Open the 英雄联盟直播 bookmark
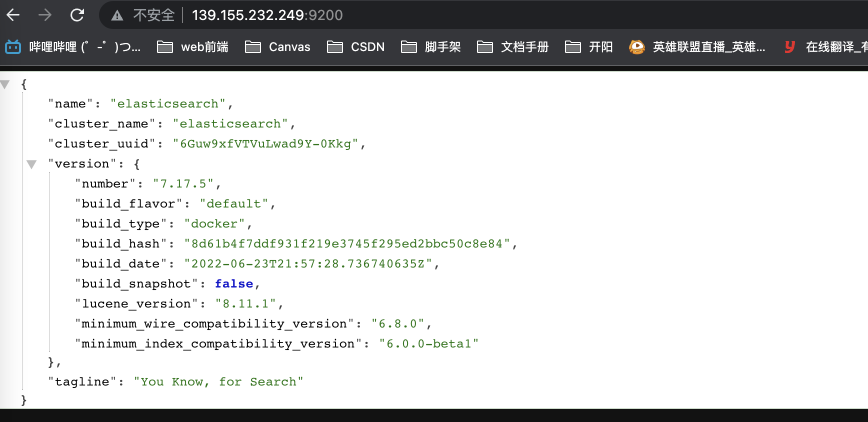Viewport: 868px width, 422px height. pos(697,47)
